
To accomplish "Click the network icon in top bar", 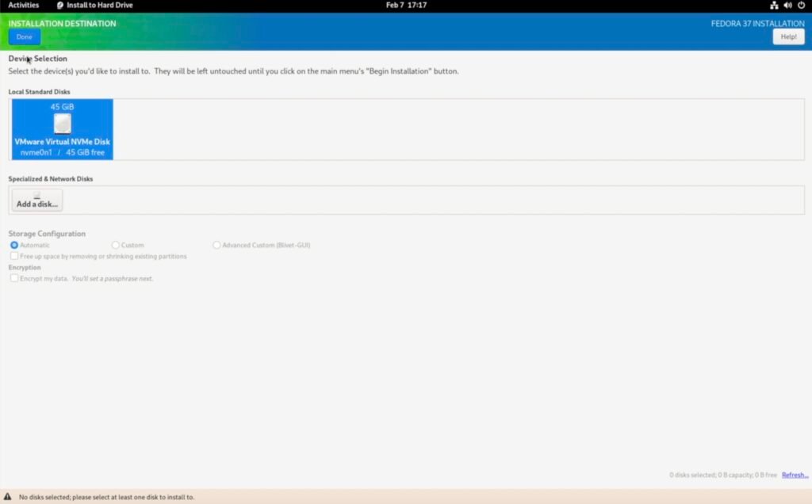I will 774,6.
